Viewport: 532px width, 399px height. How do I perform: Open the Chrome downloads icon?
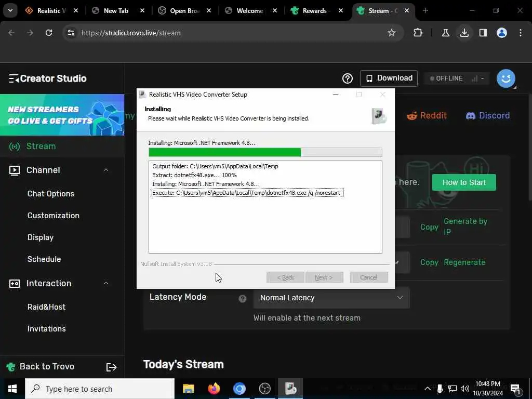(464, 33)
